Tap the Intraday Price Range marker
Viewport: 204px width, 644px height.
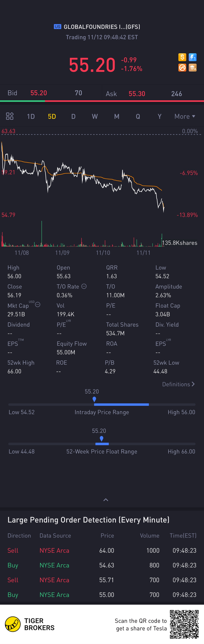(x=94, y=399)
